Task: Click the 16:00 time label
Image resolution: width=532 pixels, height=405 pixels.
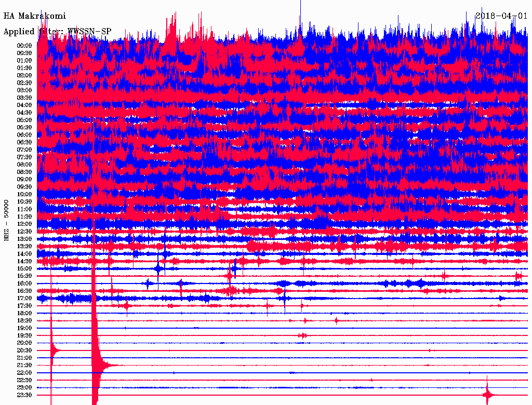Action: (24, 283)
